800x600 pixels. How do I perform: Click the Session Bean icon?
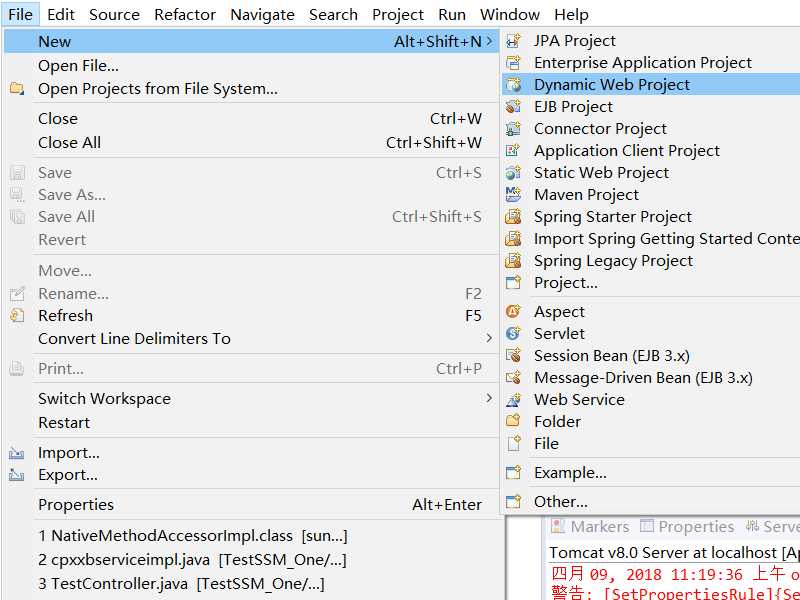coord(513,356)
